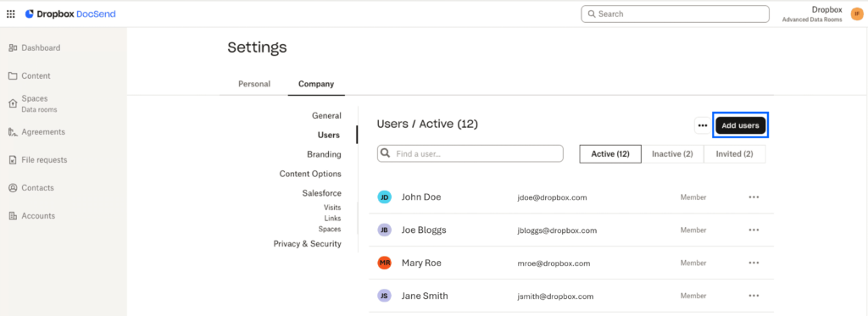Click the Add users button
The image size is (868, 316).
click(740, 125)
